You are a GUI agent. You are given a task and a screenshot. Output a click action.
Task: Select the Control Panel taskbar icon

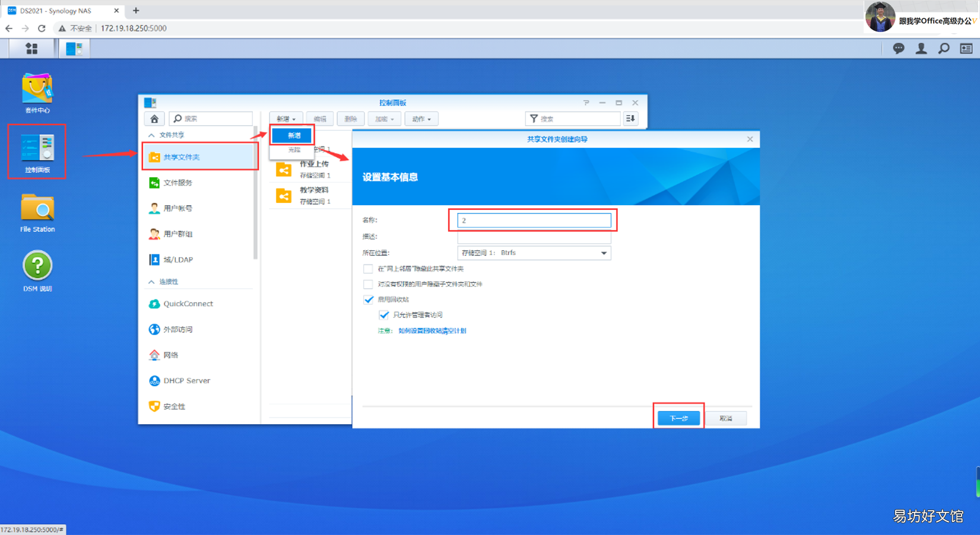pyautogui.click(x=74, y=49)
